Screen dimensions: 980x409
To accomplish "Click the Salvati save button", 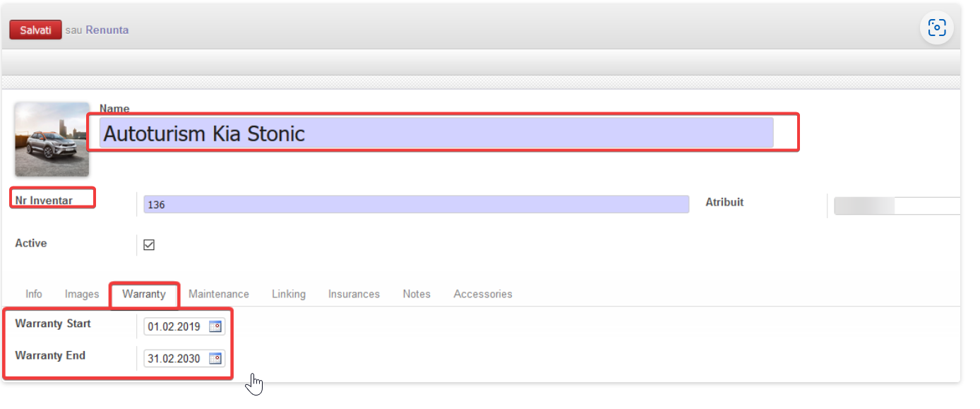I will click(35, 30).
